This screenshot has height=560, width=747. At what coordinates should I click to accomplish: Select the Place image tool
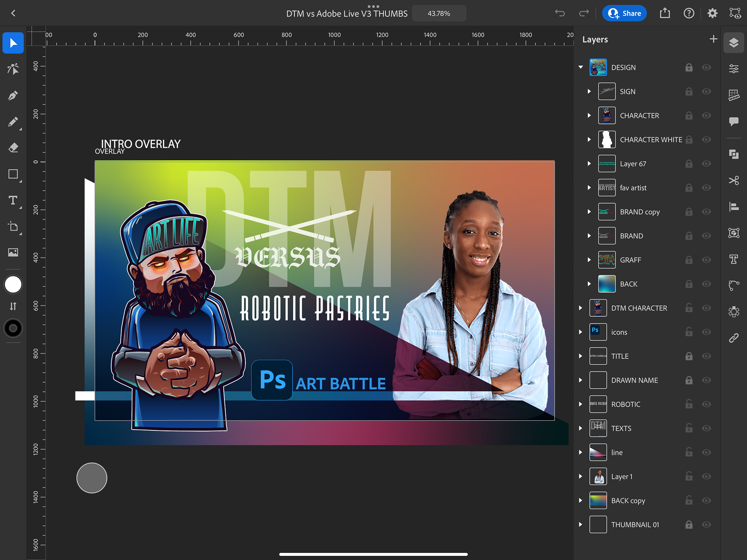pyautogui.click(x=13, y=253)
